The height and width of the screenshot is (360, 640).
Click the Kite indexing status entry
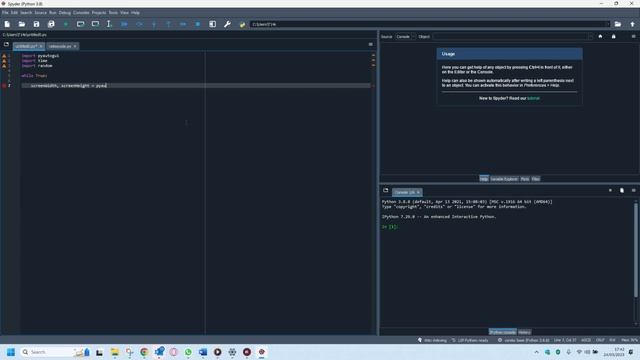(x=432, y=340)
